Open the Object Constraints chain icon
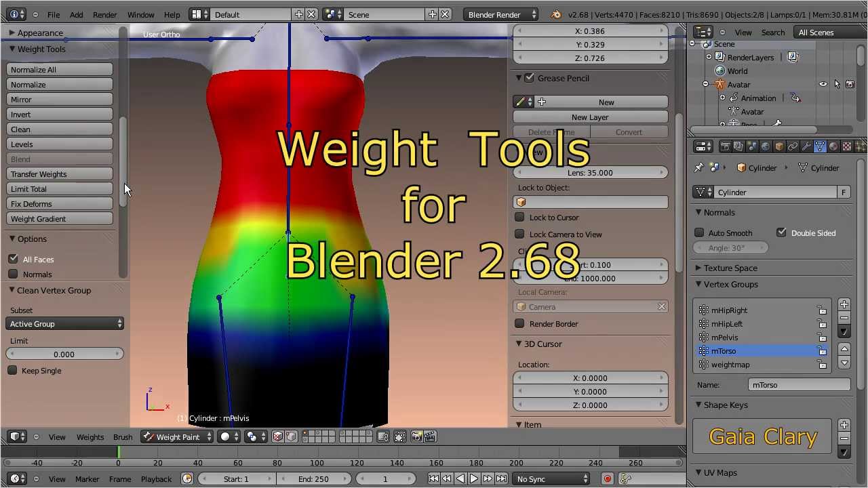 point(793,146)
